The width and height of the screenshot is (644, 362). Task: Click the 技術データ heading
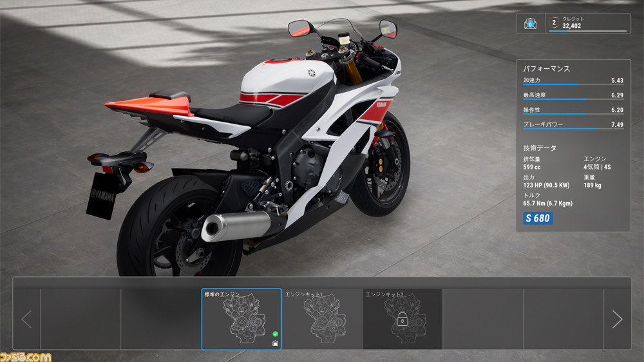click(540, 148)
